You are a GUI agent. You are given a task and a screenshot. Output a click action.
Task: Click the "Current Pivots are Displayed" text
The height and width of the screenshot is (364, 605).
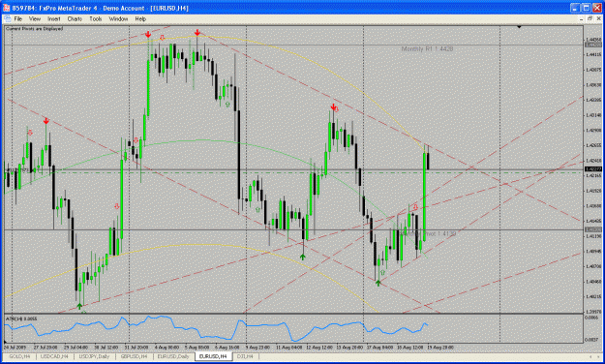coord(34,29)
